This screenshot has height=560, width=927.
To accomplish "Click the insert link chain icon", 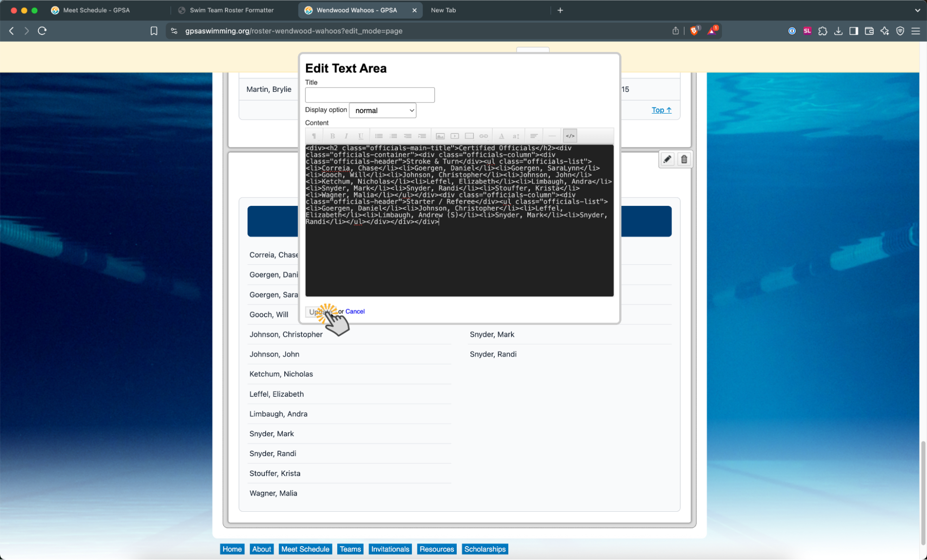I will tap(483, 136).
